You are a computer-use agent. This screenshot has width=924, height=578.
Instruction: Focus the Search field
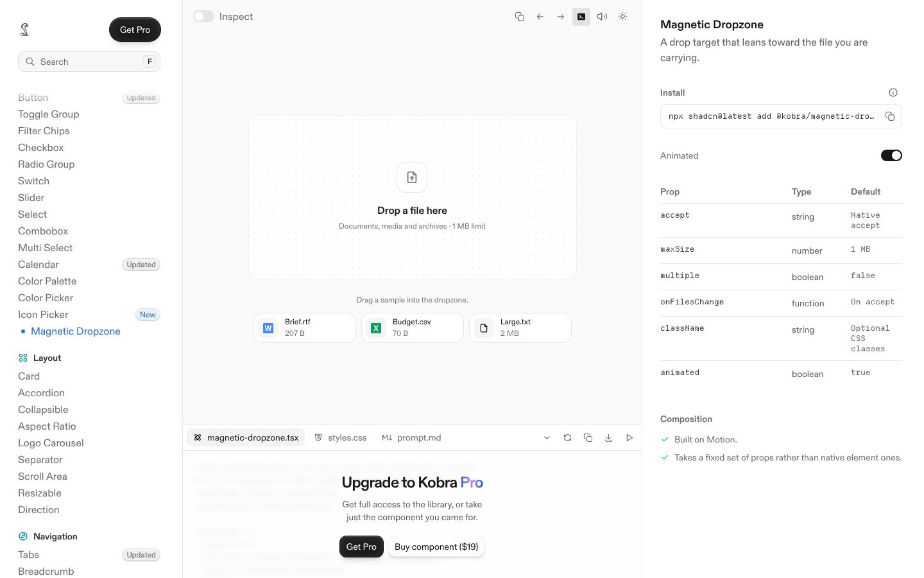point(89,62)
